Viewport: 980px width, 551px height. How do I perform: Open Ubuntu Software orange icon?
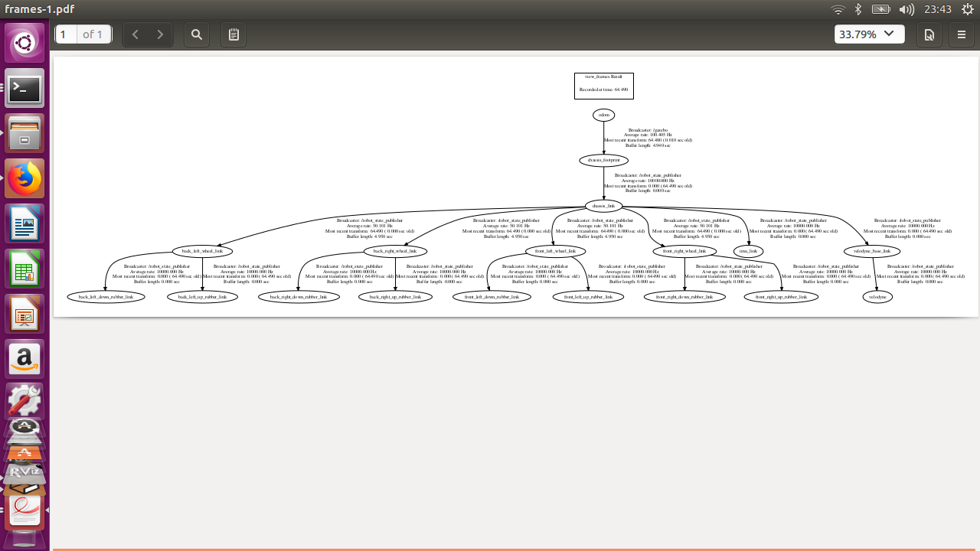pos(25,453)
